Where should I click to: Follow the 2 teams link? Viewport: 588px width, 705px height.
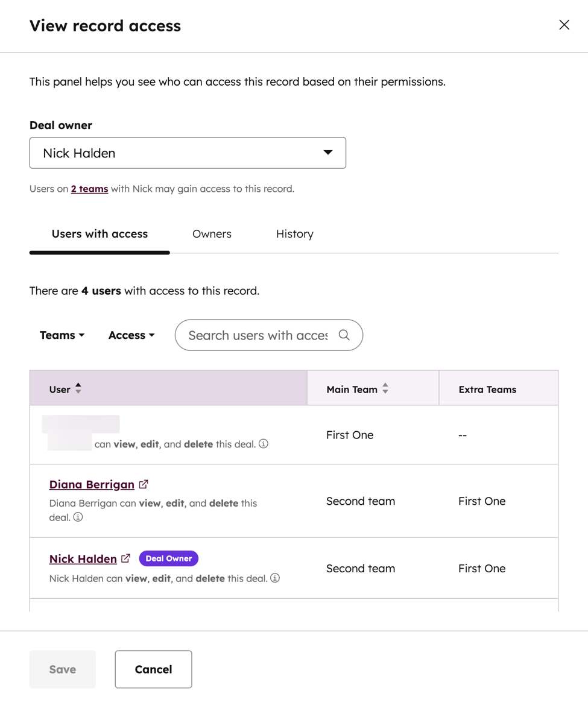click(x=89, y=188)
